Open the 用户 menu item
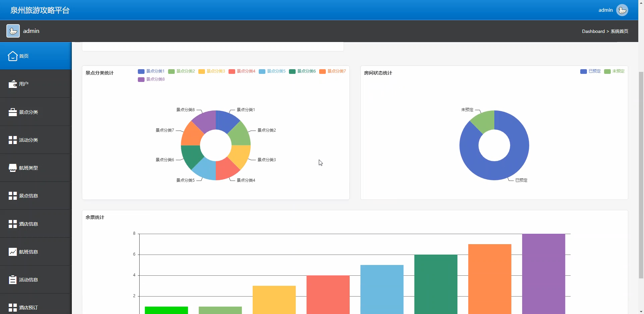 tap(36, 84)
